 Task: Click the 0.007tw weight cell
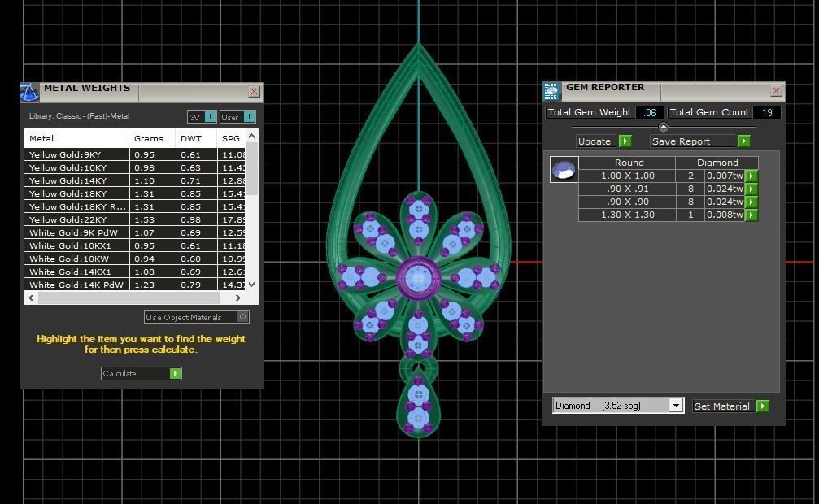[725, 176]
